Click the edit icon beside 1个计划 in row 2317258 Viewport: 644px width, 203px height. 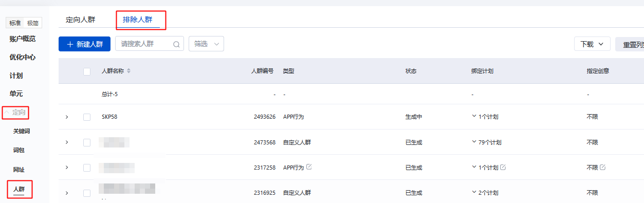[503, 168]
